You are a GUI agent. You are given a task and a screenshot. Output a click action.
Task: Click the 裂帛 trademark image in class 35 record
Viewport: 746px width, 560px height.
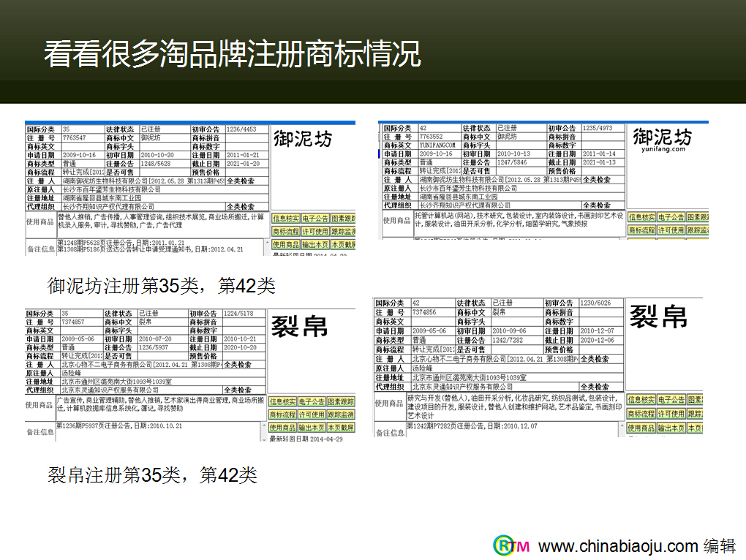coord(299,327)
